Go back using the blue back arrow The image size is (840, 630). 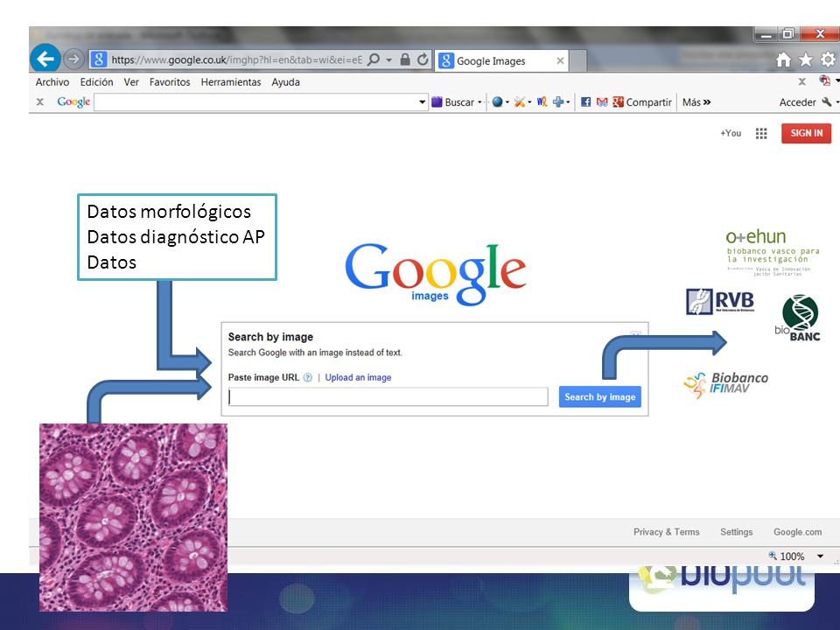coord(45,59)
